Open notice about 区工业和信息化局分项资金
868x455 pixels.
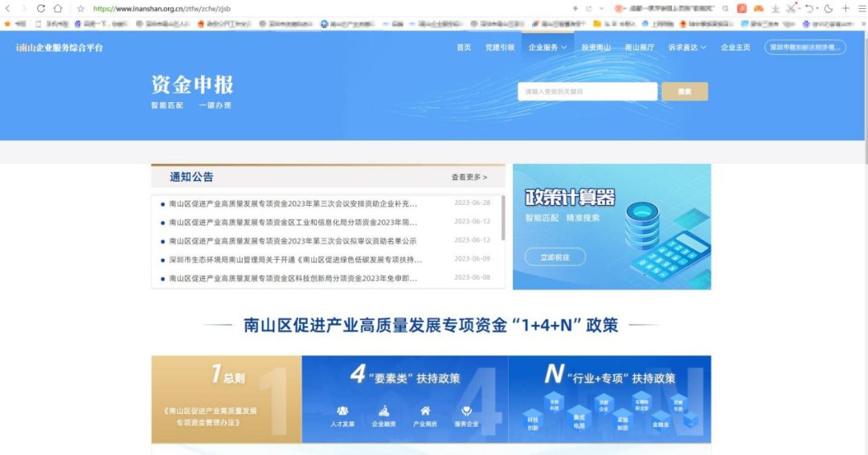[293, 223]
